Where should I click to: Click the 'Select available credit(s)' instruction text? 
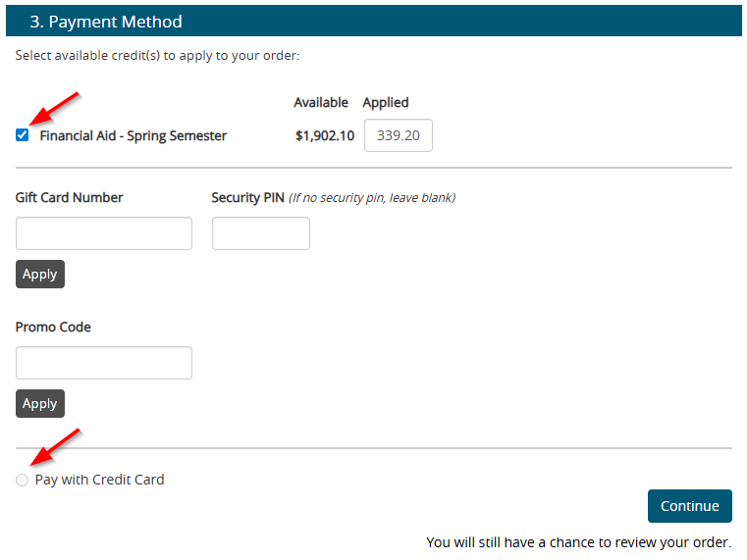[x=157, y=56]
